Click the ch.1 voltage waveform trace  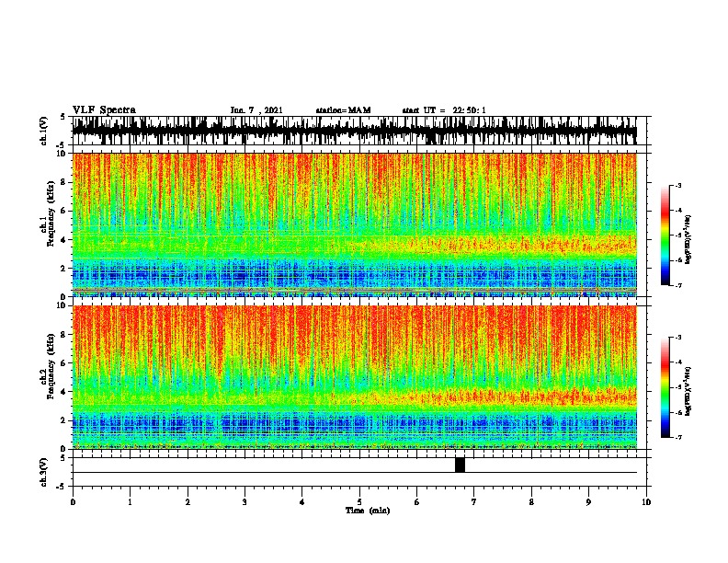point(355,131)
